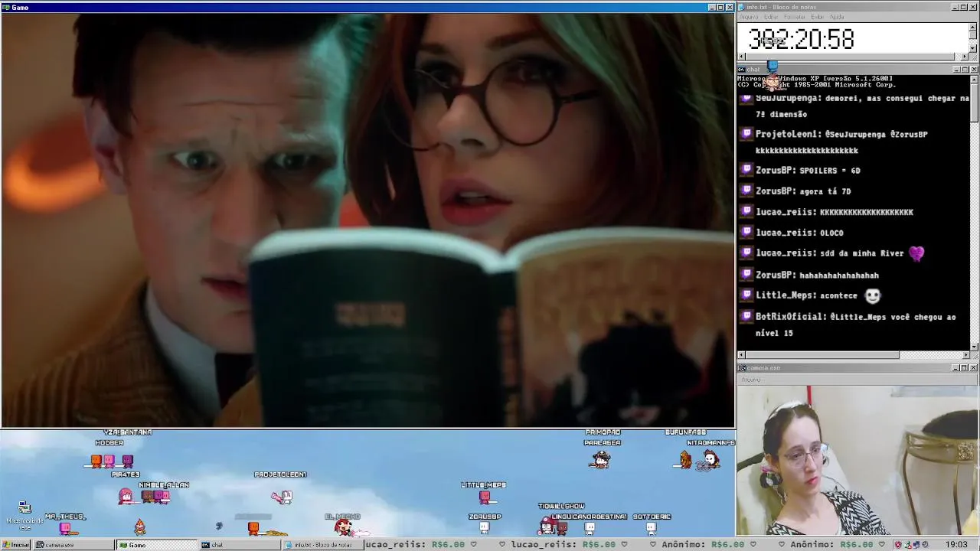Click chat window scroll down arrow
Image resolution: width=980 pixels, height=551 pixels.
click(974, 347)
